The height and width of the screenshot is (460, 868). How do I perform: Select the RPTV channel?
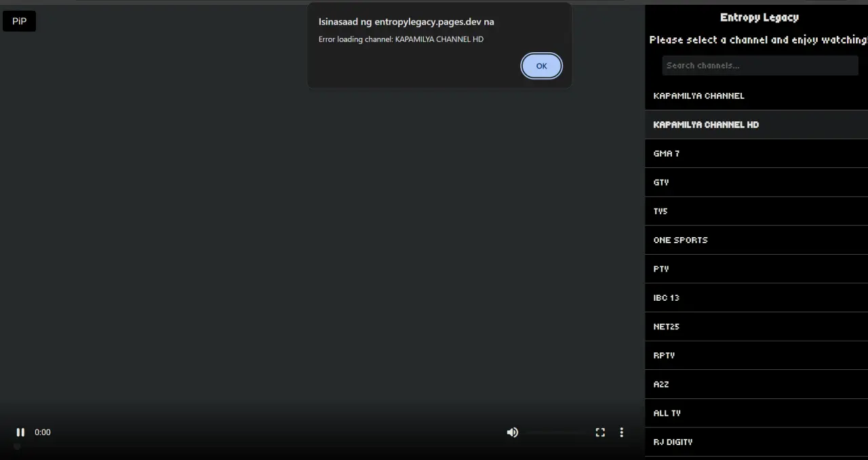(756, 355)
